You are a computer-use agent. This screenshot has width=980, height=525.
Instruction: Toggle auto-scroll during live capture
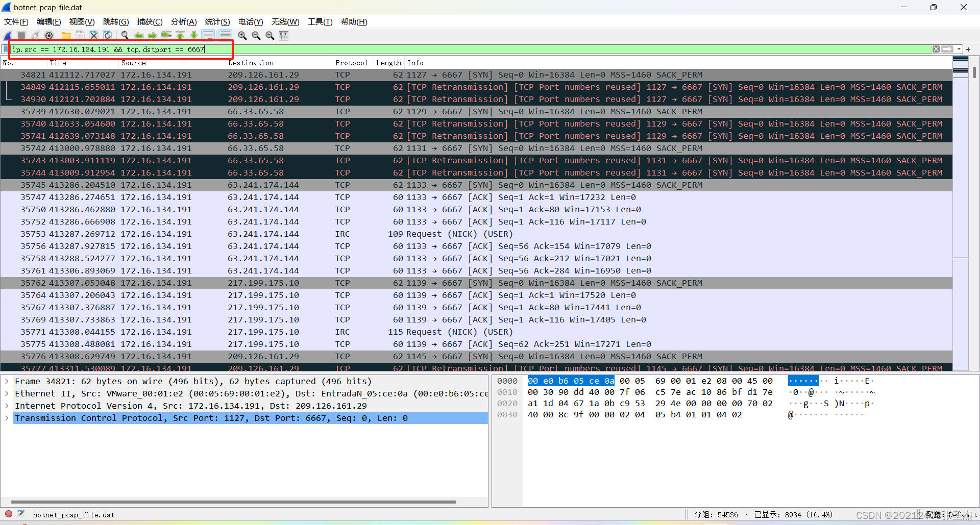coord(208,35)
